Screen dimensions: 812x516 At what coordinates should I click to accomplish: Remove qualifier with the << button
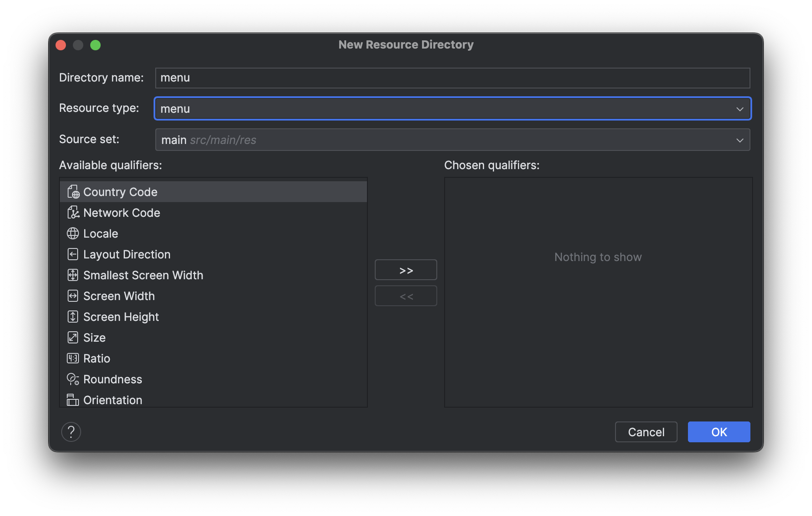tap(406, 296)
